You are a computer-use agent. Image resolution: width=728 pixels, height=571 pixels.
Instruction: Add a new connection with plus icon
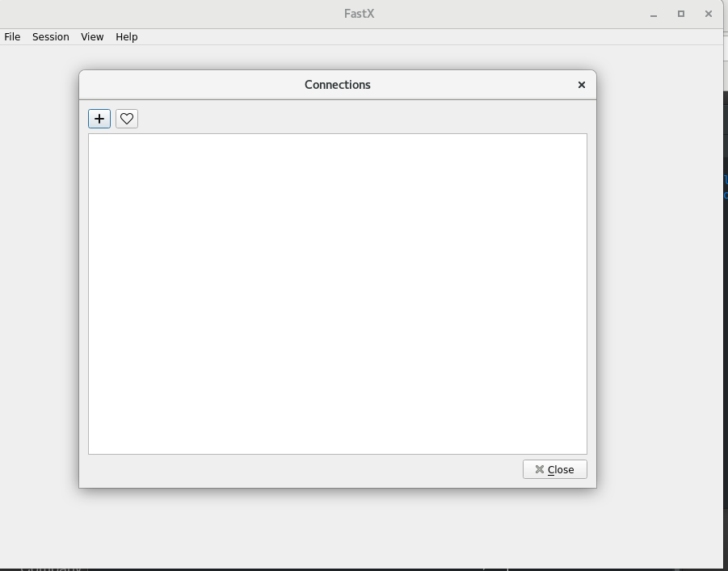[x=99, y=119]
